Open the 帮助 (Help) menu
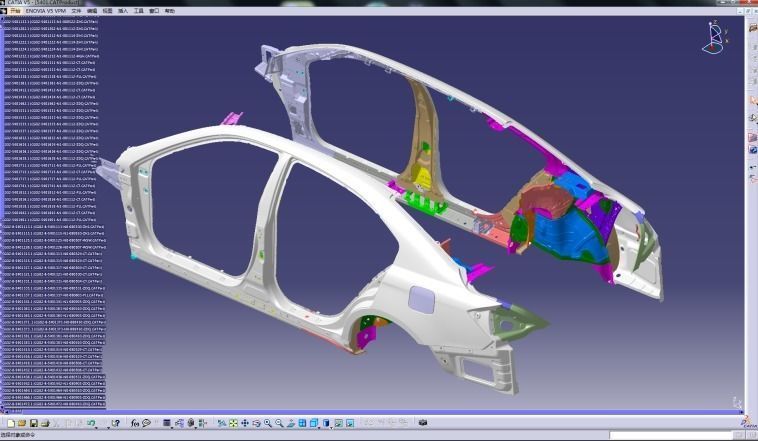758x441 pixels. 169,11
